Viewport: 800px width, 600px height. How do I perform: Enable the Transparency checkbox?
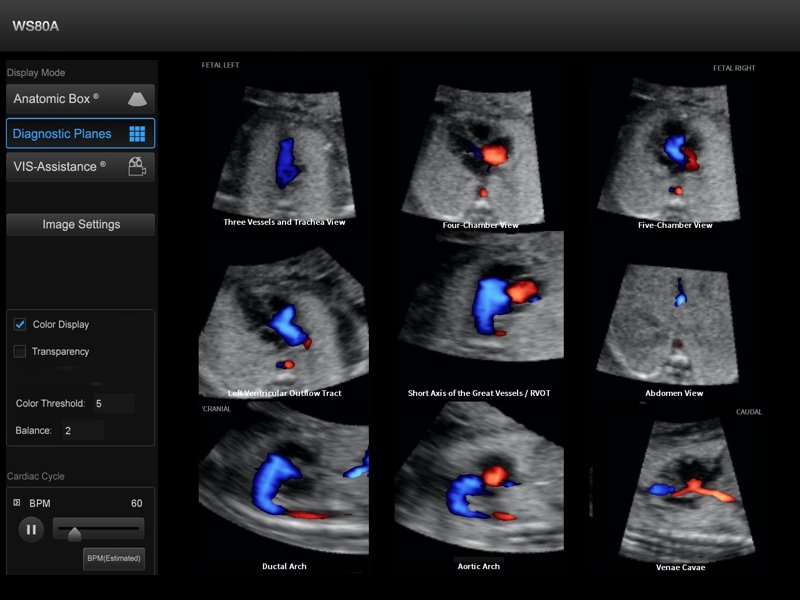pos(20,352)
